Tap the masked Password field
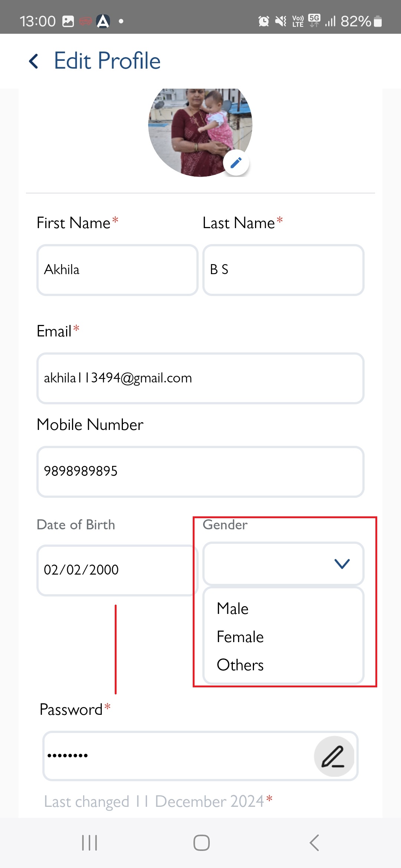Screen dimensions: 401x868 tap(200, 756)
